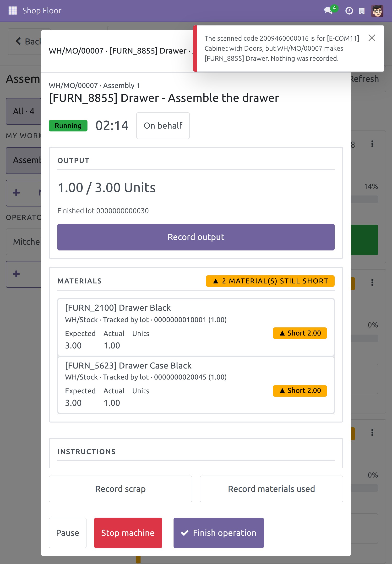This screenshot has width=392, height=564.
Task: Open the second work order kebab menu
Action: tap(372, 283)
